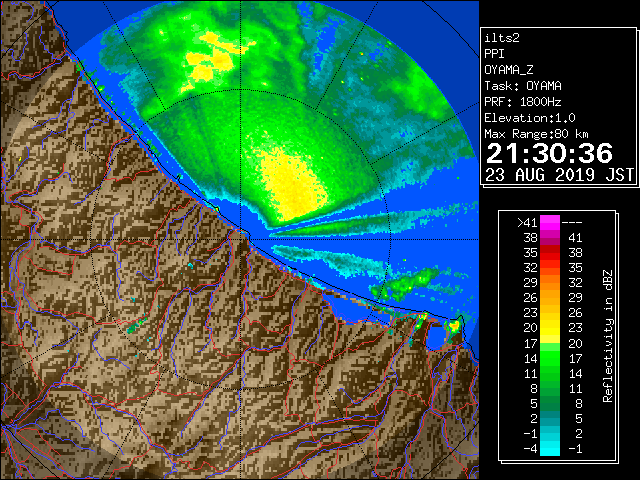Click the magenta >41 dBZ color band
The image size is (640, 480).
pyautogui.click(x=550, y=222)
